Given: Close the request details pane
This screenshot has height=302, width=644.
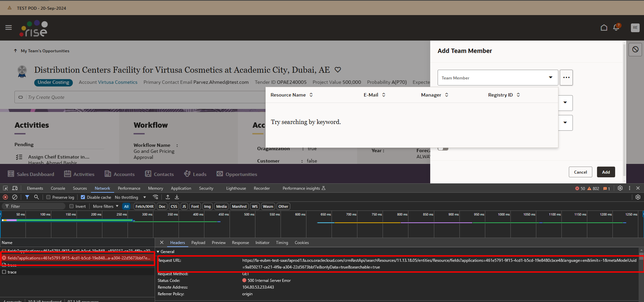Looking at the screenshot, I should point(162,242).
